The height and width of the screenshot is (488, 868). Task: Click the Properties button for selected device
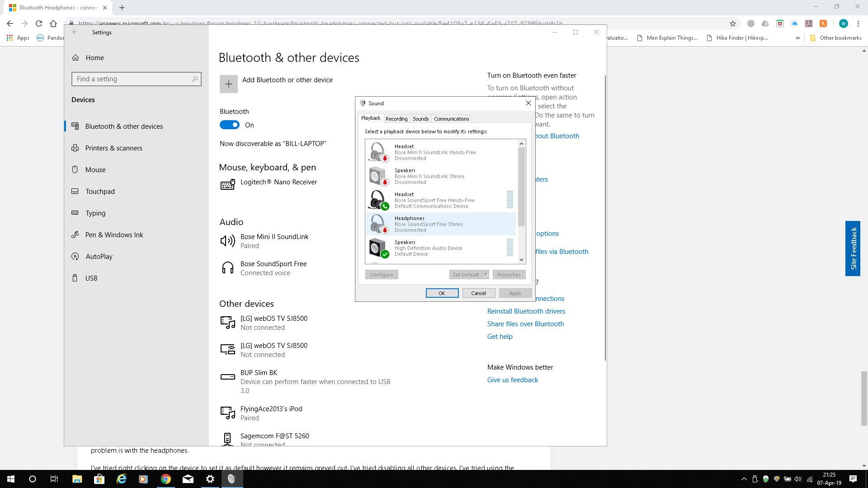click(x=509, y=274)
